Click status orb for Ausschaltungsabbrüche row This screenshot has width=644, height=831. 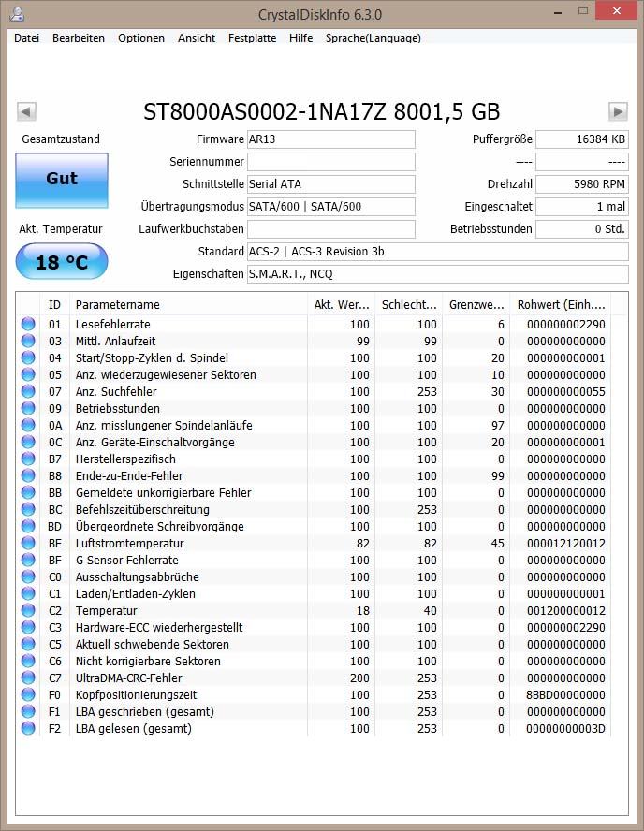(x=28, y=576)
